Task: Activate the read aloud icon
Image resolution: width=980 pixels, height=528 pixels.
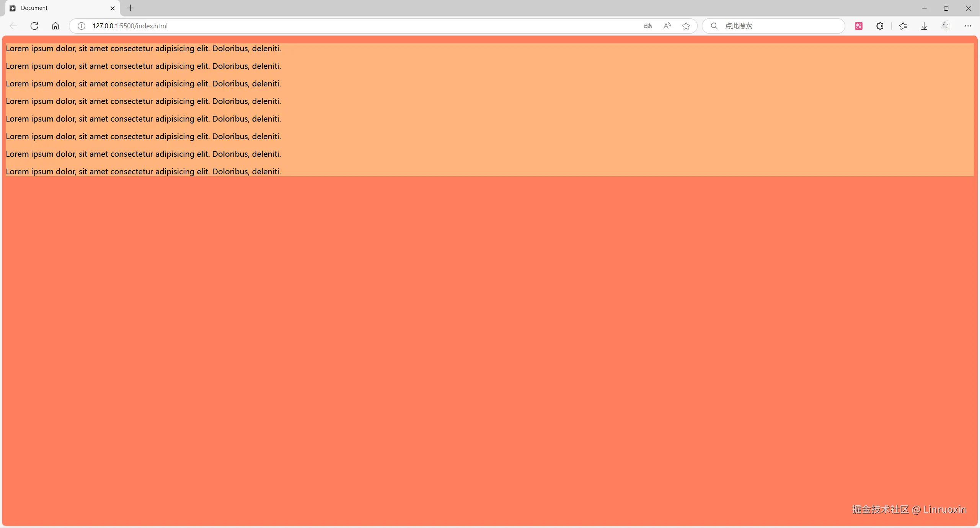Action: [667, 26]
